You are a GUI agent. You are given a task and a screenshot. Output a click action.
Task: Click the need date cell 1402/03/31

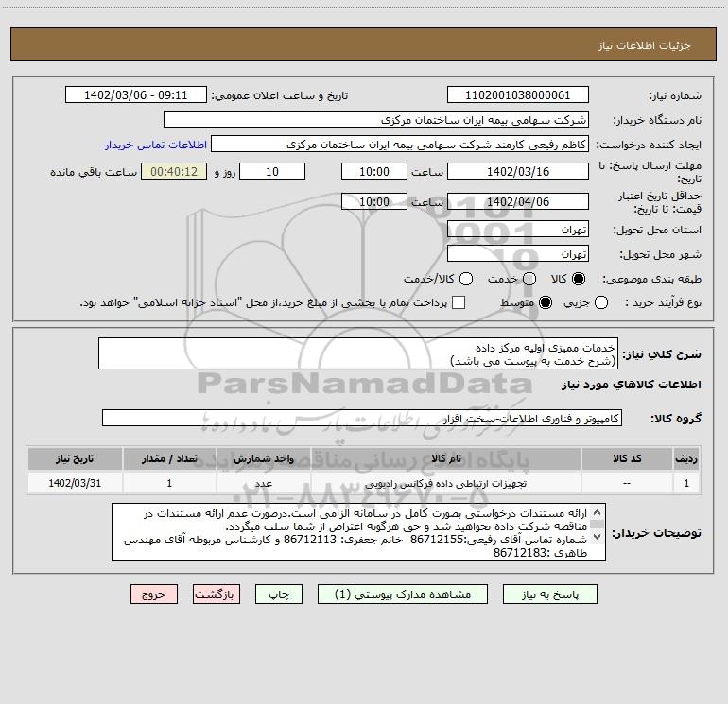click(75, 483)
